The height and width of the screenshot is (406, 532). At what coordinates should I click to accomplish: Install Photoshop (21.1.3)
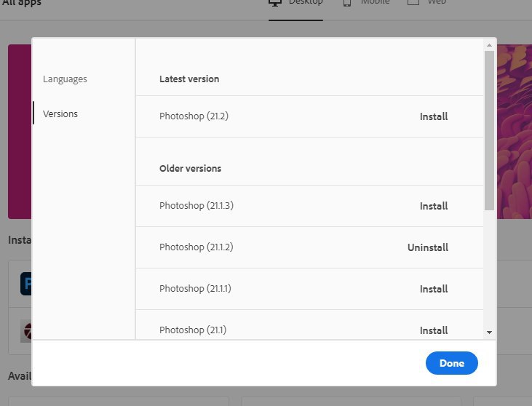tap(434, 206)
